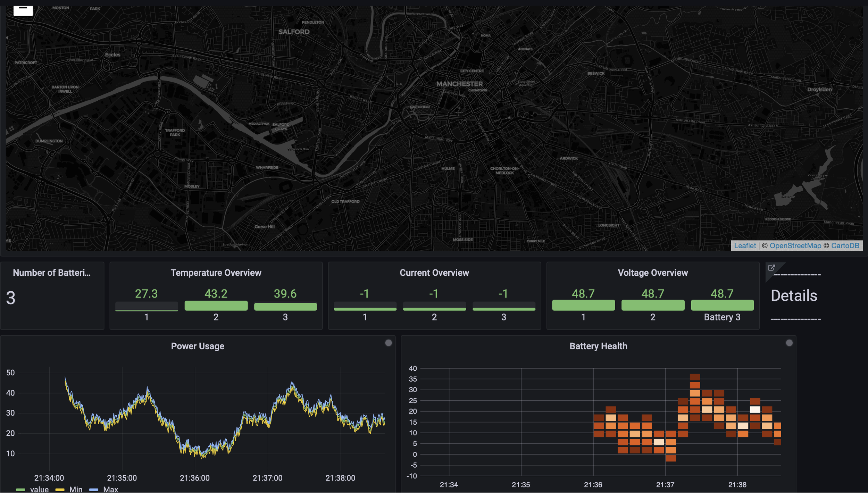Click the Battery Health panel status dot
The image size is (868, 493).
[x=789, y=343]
